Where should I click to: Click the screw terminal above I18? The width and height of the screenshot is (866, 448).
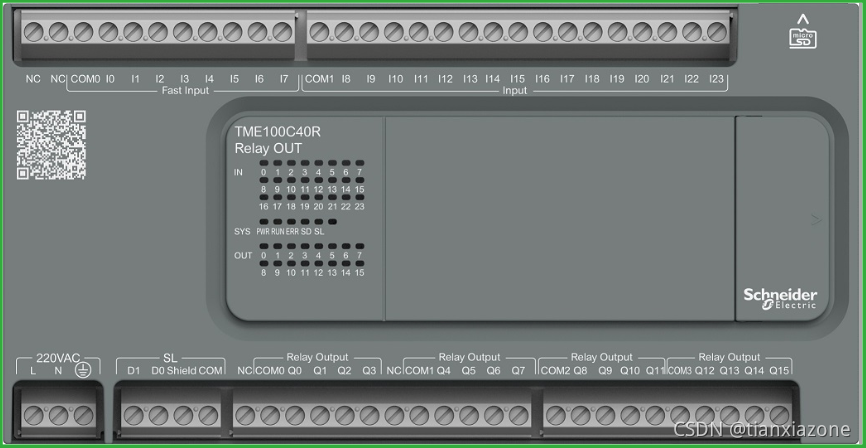[x=593, y=32]
